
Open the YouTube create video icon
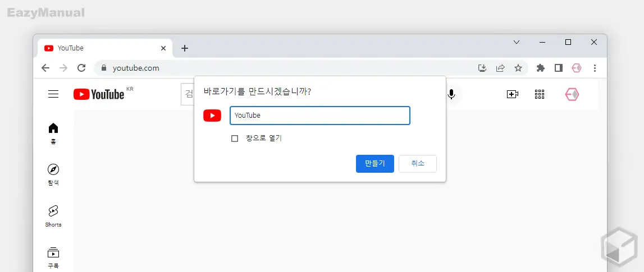[x=512, y=94]
